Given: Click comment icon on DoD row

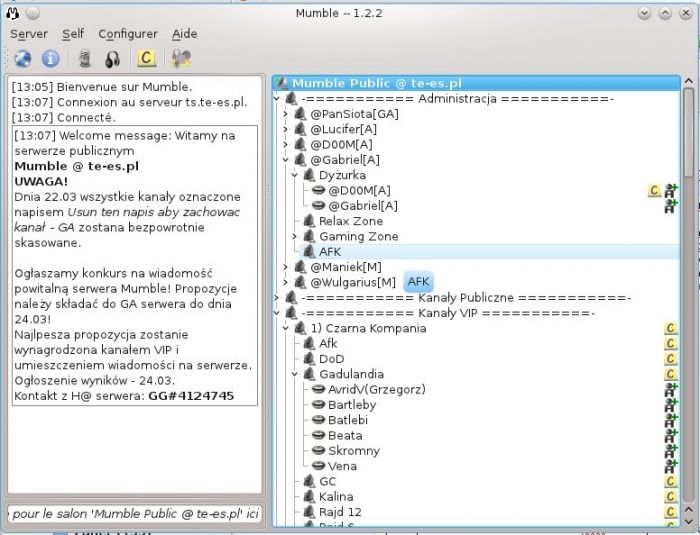Looking at the screenshot, I should coord(671,359).
